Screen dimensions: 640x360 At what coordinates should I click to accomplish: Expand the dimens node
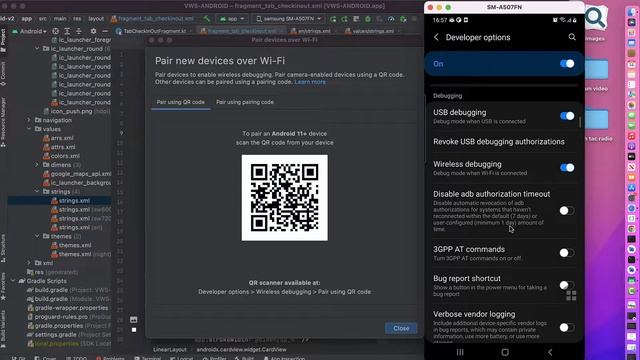(37, 165)
